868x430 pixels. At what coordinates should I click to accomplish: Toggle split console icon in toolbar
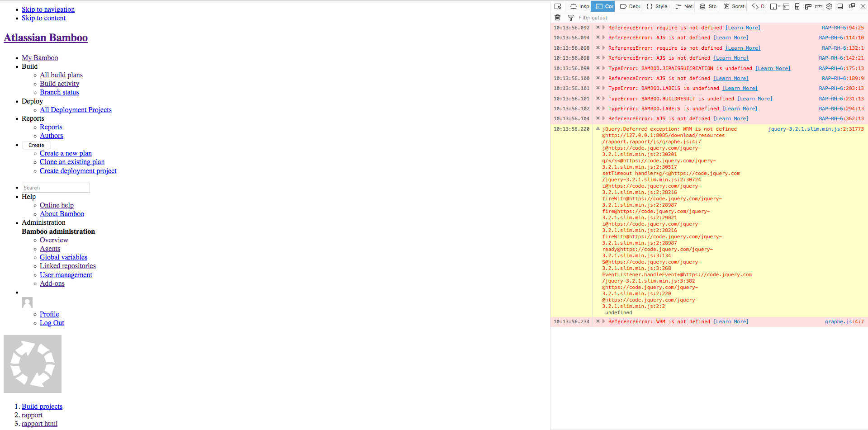pos(786,6)
